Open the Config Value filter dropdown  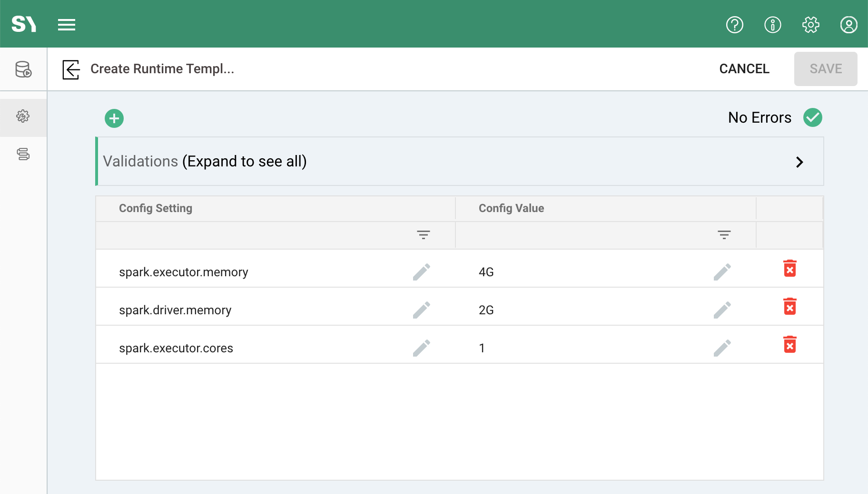coord(723,234)
